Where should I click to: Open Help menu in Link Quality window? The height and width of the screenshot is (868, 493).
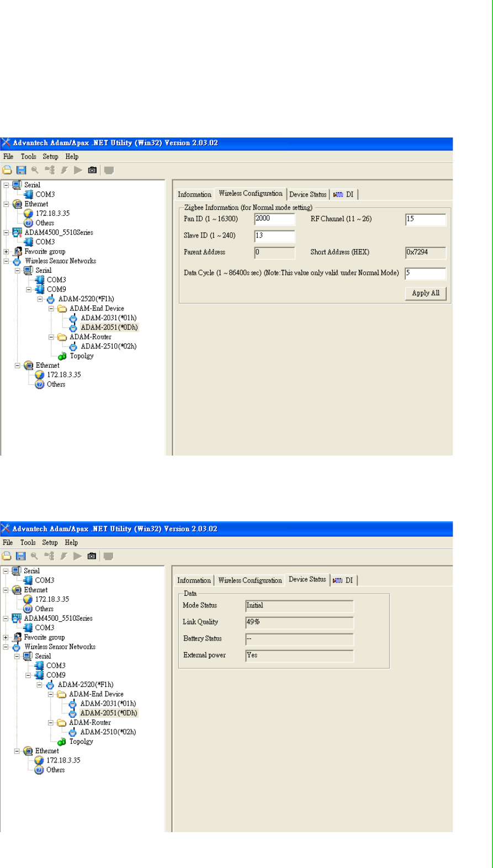point(71,542)
